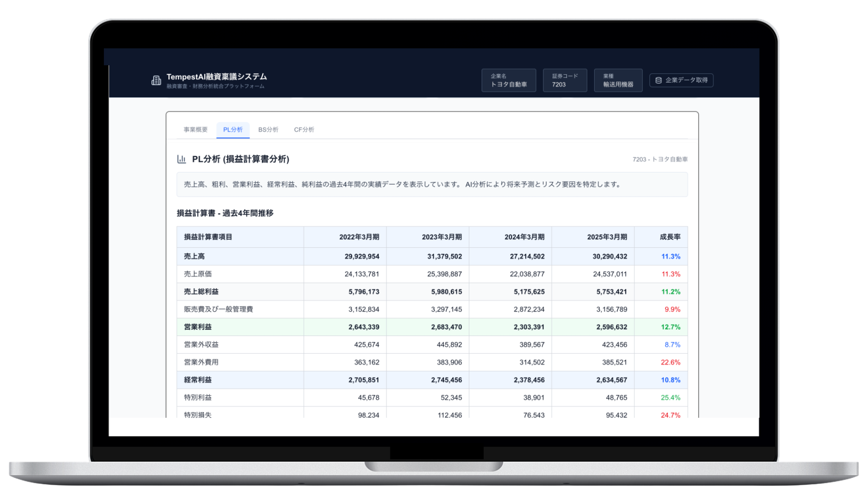
Task: Select the 売上高 row label
Action: (195, 256)
